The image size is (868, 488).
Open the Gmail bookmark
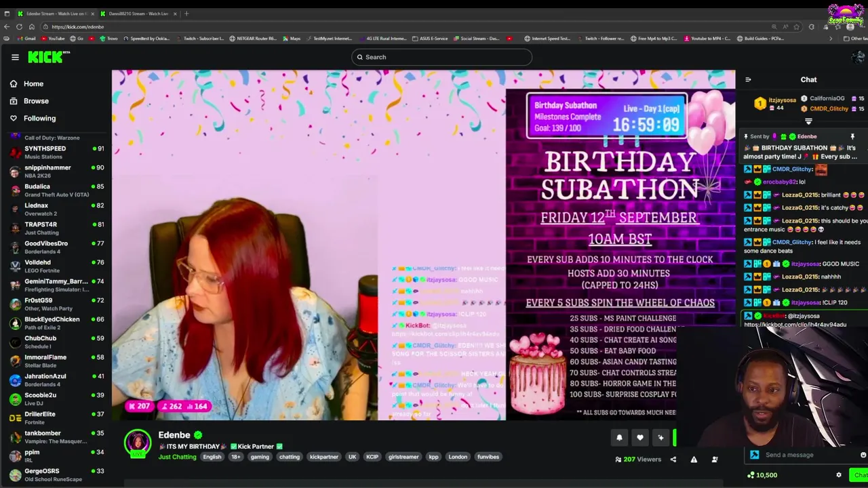(x=27, y=39)
